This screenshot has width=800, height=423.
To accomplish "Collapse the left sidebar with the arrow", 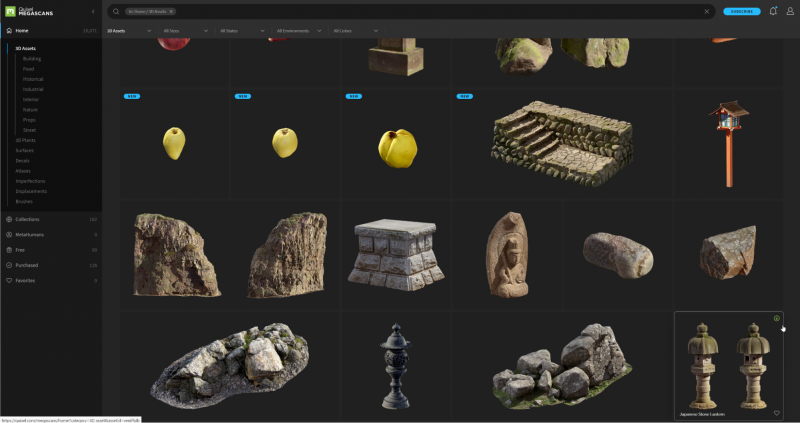I will coord(94,12).
